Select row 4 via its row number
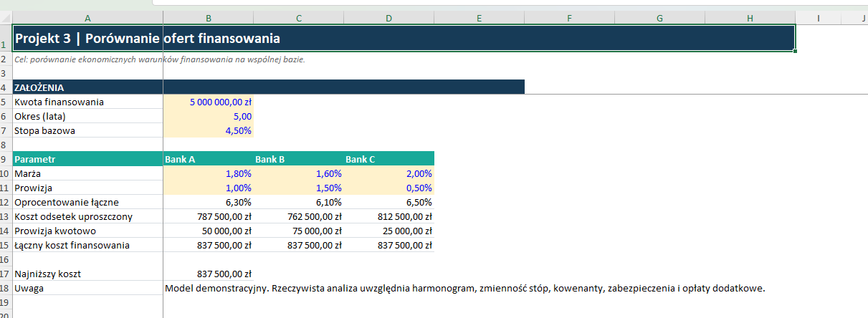This screenshot has height=318, width=868. point(6,87)
